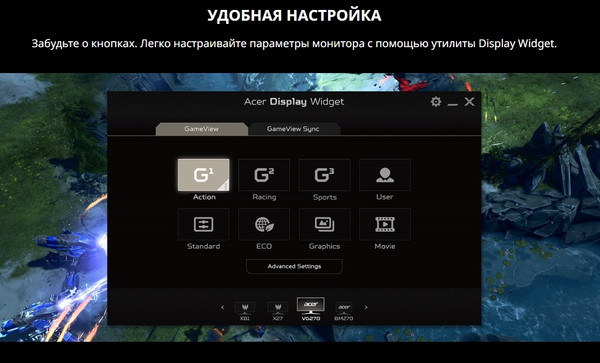Image resolution: width=600 pixels, height=363 pixels.
Task: Click the 'Movie' label text
Action: pos(385,246)
